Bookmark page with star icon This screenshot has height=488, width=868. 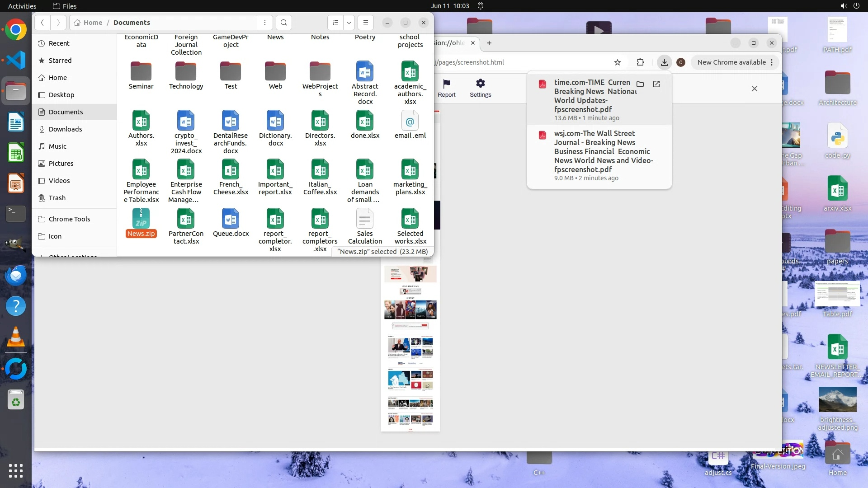coord(618,62)
